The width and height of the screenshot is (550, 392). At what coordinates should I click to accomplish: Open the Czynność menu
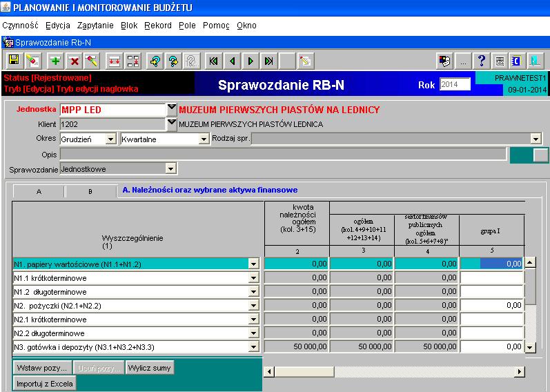pos(20,26)
